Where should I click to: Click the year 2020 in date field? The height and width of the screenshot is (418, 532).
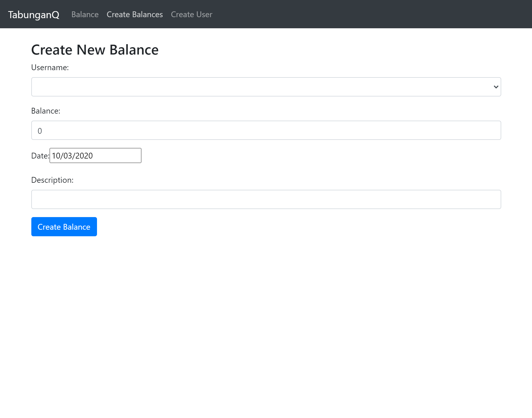(84, 156)
